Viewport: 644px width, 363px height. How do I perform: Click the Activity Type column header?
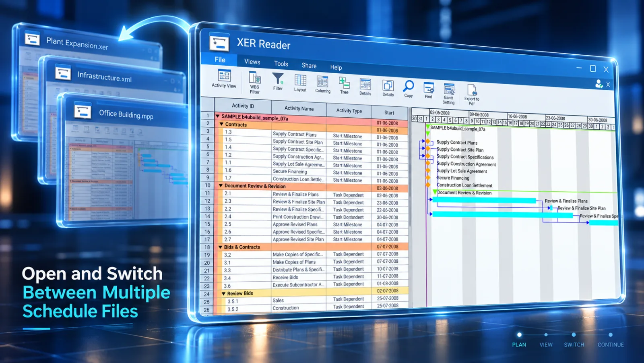point(349,111)
